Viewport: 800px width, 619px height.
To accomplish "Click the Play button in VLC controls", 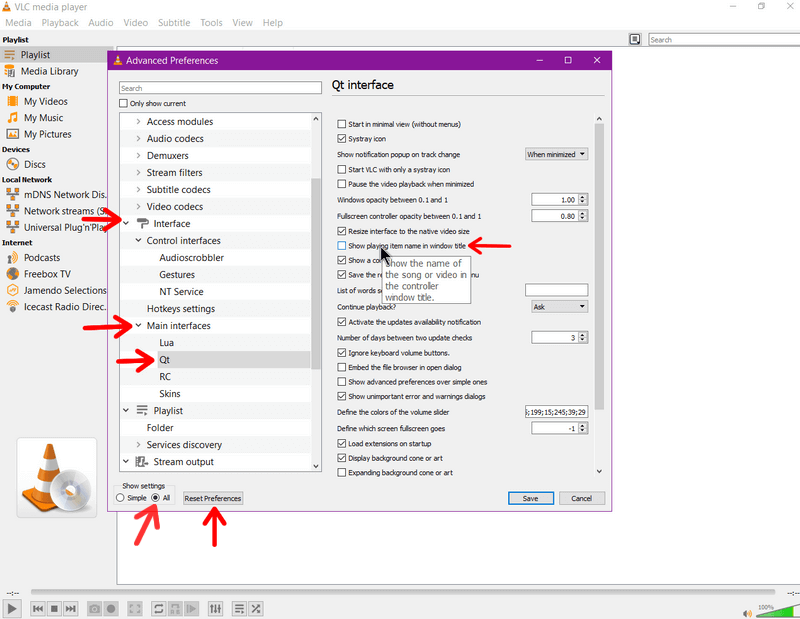I will tap(12, 608).
